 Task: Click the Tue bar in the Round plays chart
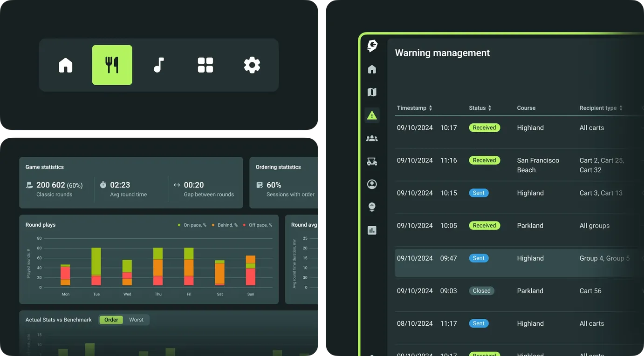click(96, 267)
